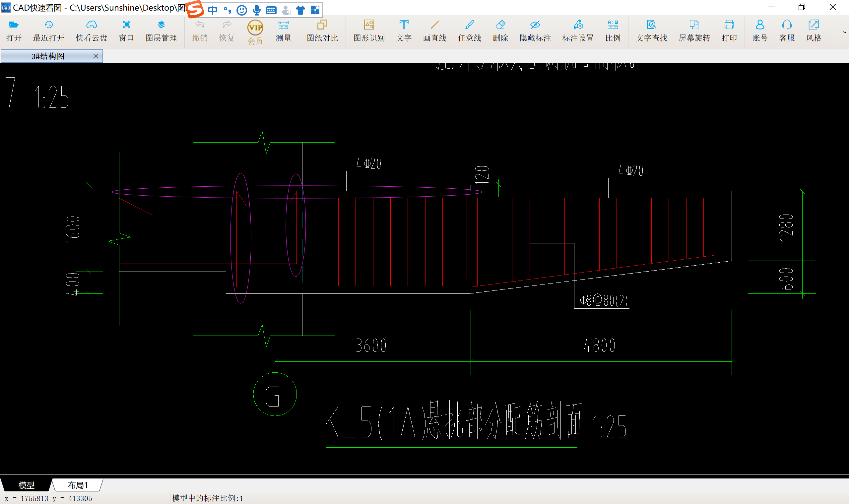Click the Sogou S logo
This screenshot has height=504, width=849.
coord(195,9)
